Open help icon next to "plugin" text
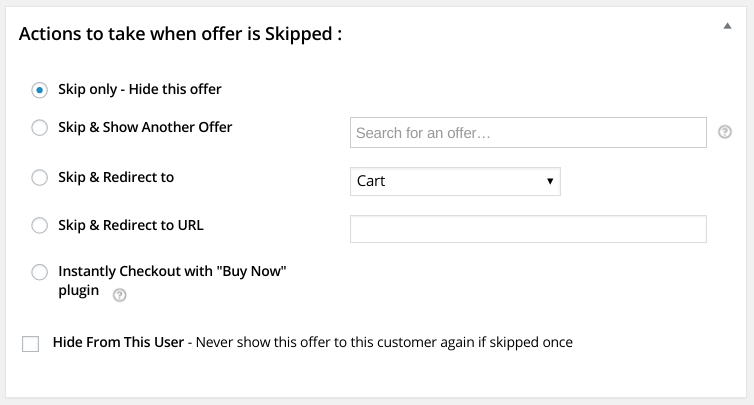This screenshot has width=754, height=405. pyautogui.click(x=119, y=295)
